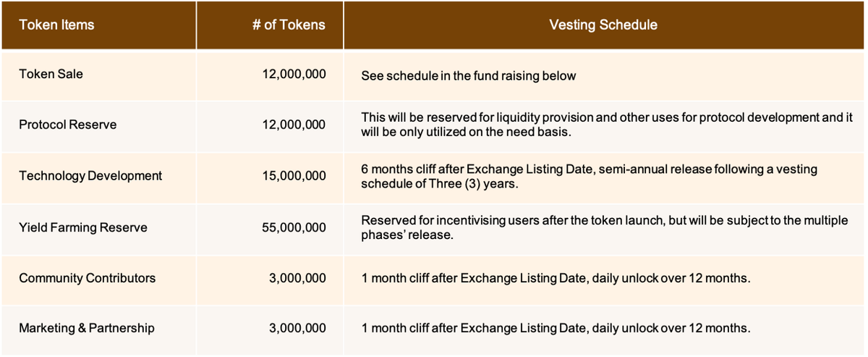This screenshot has width=868, height=357.
Task: Select the Token Sale row label
Action: click(51, 74)
